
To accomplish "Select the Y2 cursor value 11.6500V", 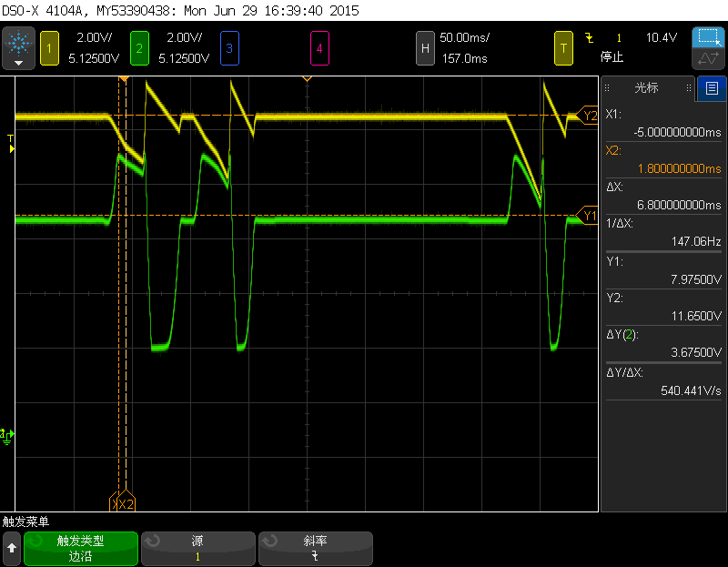I will 696,316.
